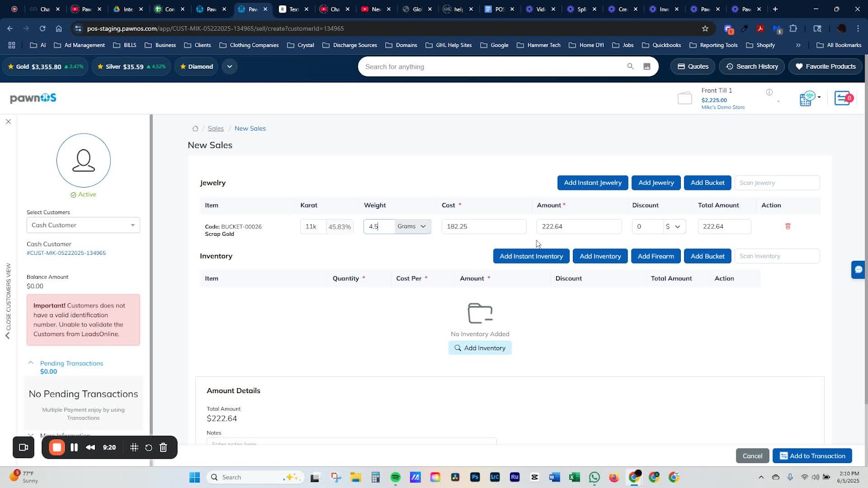This screenshot has height=488, width=868.
Task: Focus the Scan Inventory field
Action: click(776, 256)
